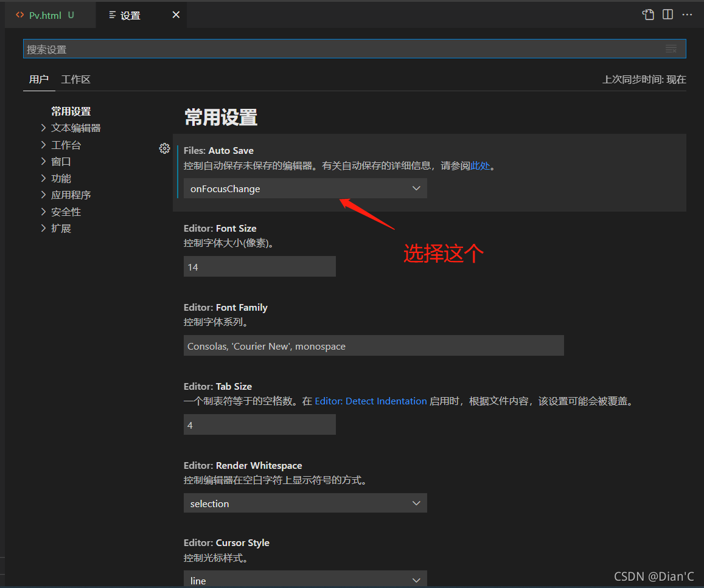Click the 常用设置 section heading
The height and width of the screenshot is (588, 704).
[221, 117]
